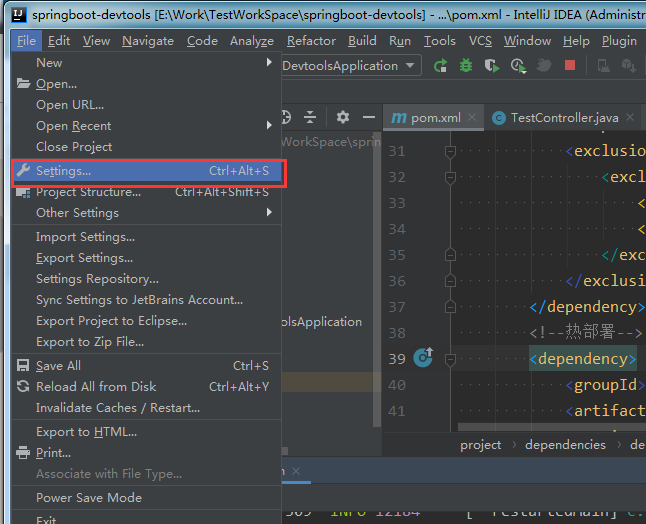This screenshot has height=524, width=646.
Task: Open the Build menu
Action: pos(362,41)
